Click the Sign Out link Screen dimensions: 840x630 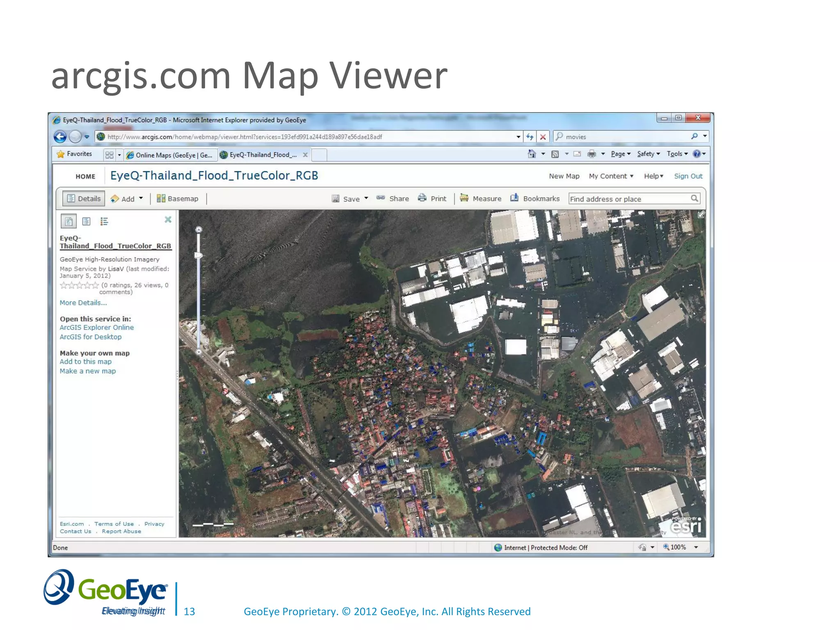point(688,176)
